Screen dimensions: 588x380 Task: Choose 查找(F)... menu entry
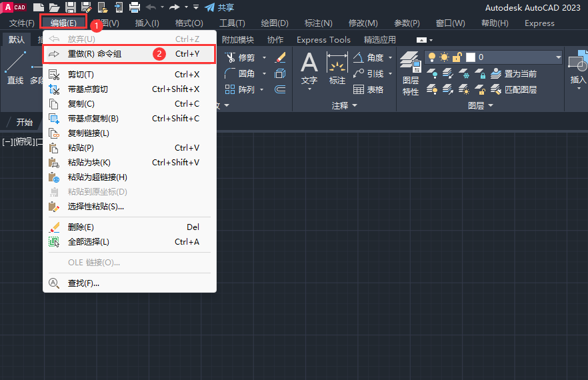tap(129, 283)
